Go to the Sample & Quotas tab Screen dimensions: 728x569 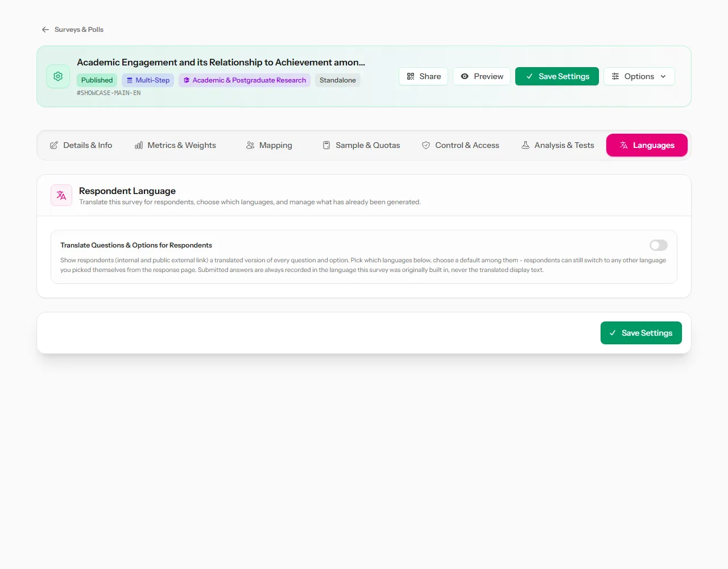pos(361,145)
